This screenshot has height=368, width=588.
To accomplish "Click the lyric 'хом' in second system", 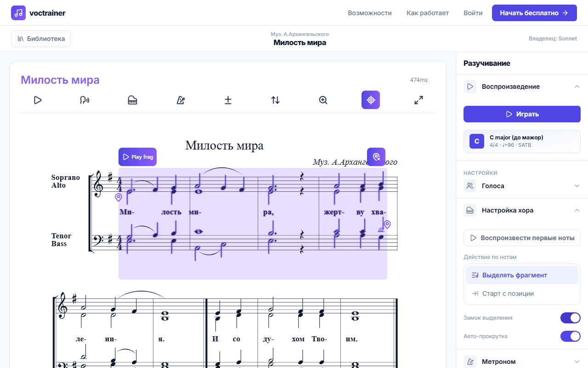I will (298, 339).
